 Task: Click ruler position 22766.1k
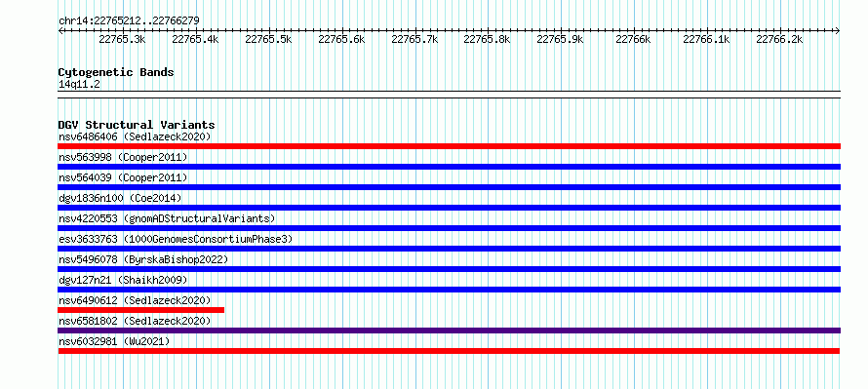[x=706, y=39]
